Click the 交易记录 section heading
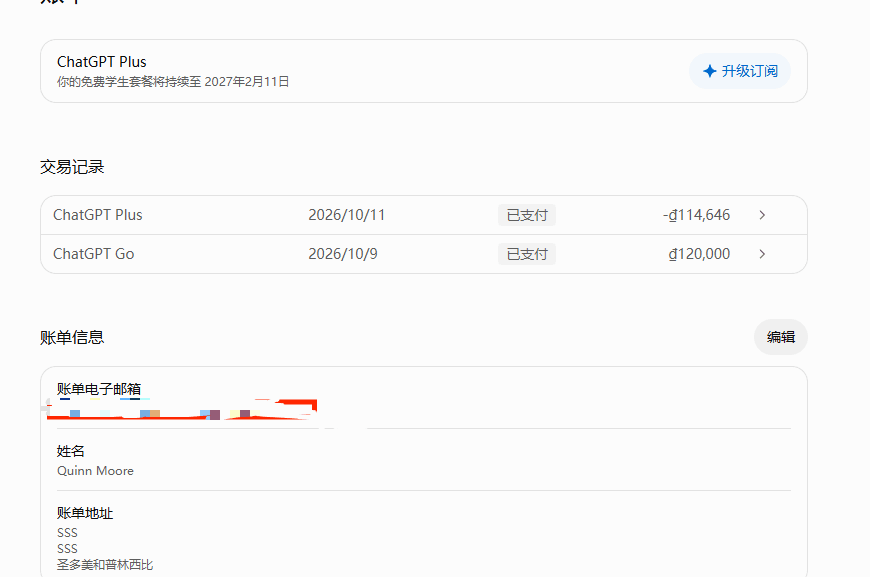Viewport: 870px width, 577px height. click(x=72, y=167)
